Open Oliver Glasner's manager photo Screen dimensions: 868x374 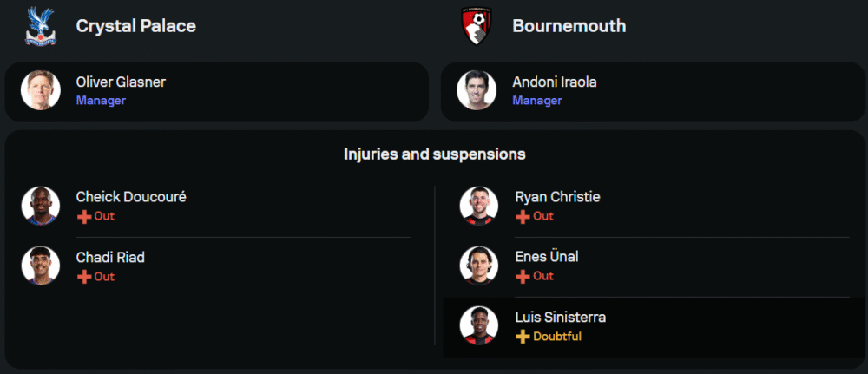click(41, 90)
